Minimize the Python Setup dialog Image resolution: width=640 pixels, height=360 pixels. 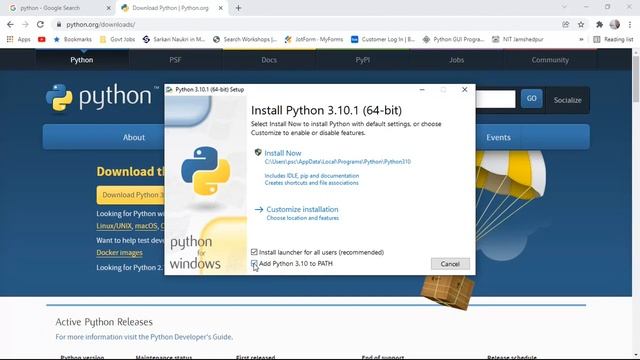(x=422, y=89)
